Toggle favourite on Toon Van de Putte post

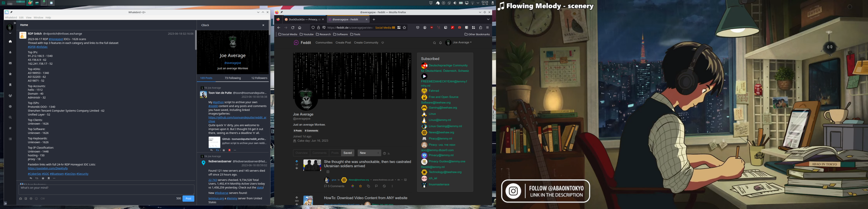(x=224, y=150)
